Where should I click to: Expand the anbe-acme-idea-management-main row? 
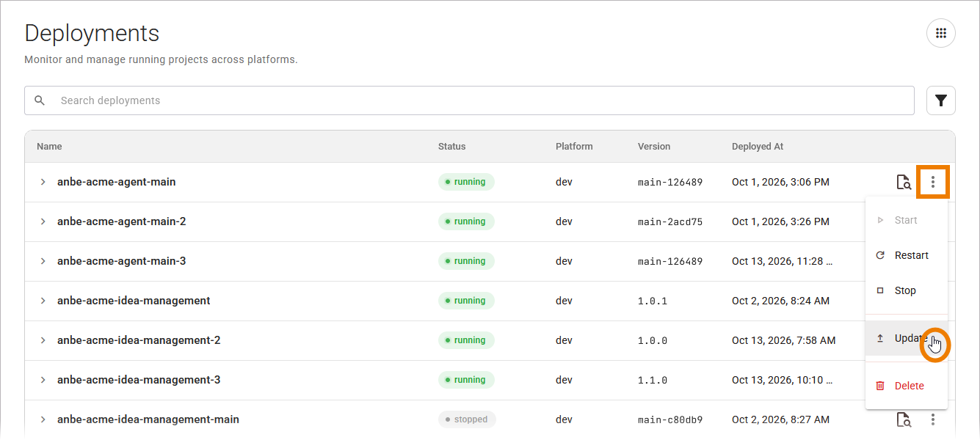click(43, 419)
